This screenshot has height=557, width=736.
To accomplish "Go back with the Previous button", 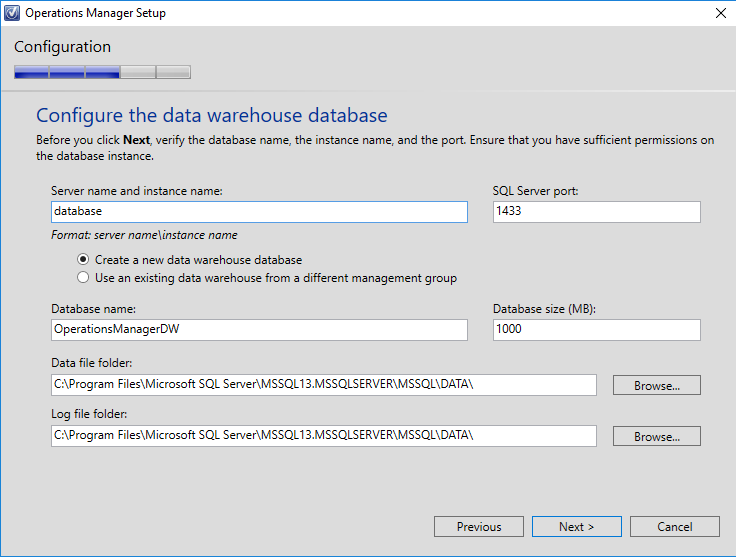I will pos(479,526).
